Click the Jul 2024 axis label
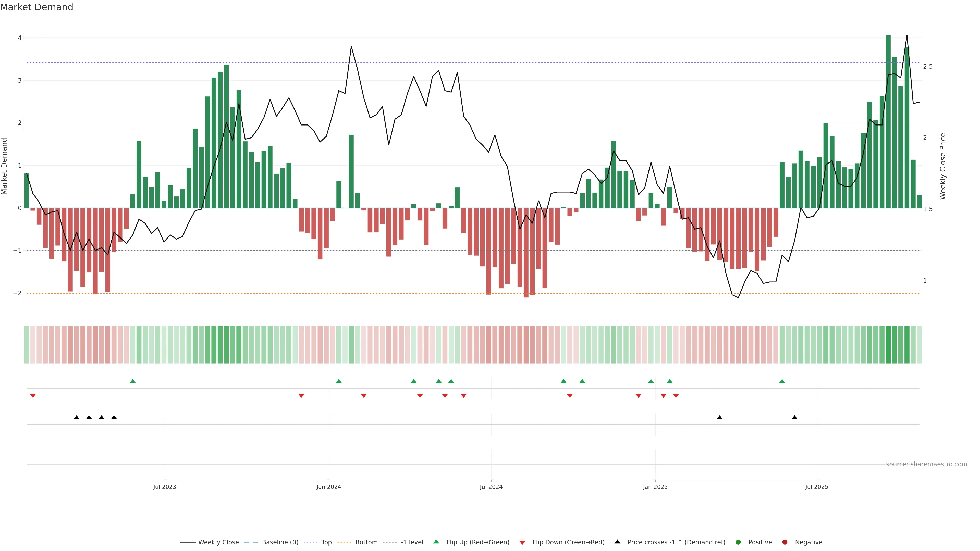This screenshot has width=980, height=551. pyautogui.click(x=491, y=487)
